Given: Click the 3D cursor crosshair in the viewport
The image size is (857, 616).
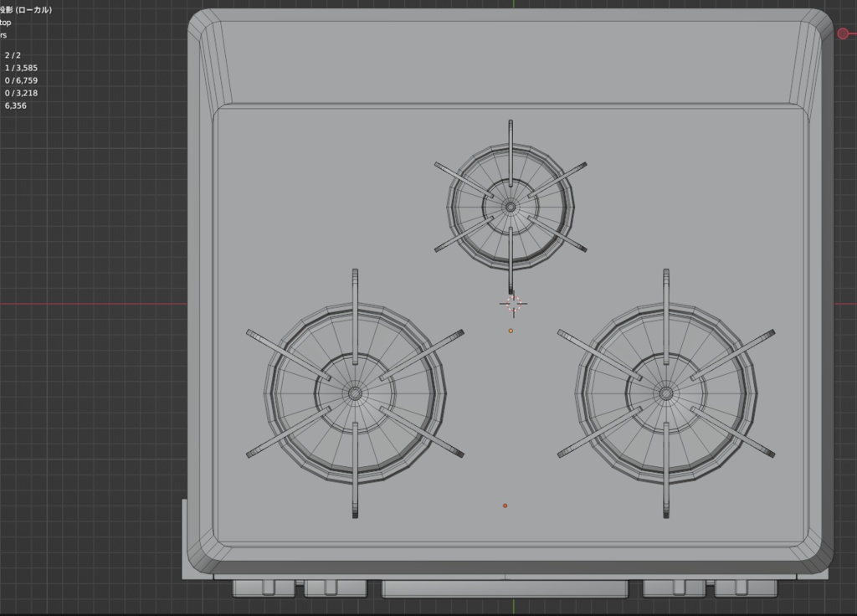Looking at the screenshot, I should tap(515, 303).
